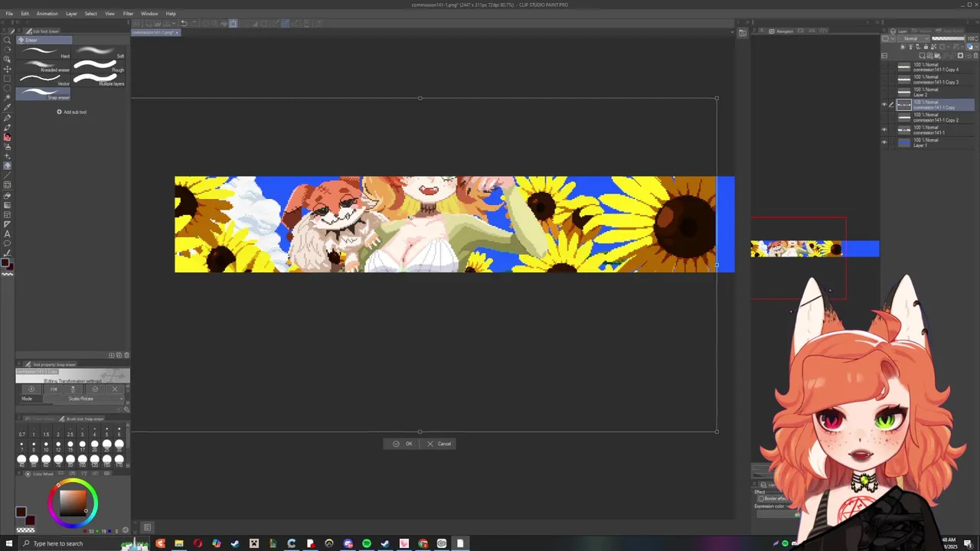
Task: Select the Hard eraser sub tool
Action: [x=44, y=52]
